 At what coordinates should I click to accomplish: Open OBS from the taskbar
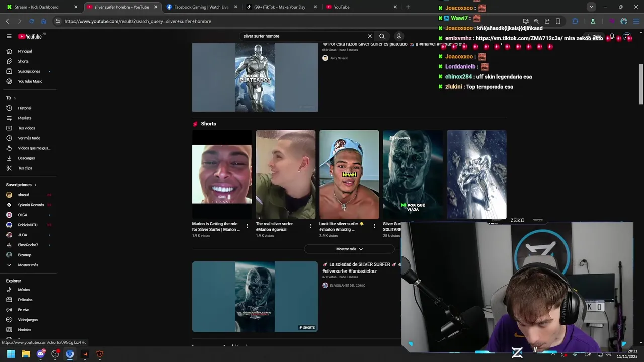pos(55,354)
